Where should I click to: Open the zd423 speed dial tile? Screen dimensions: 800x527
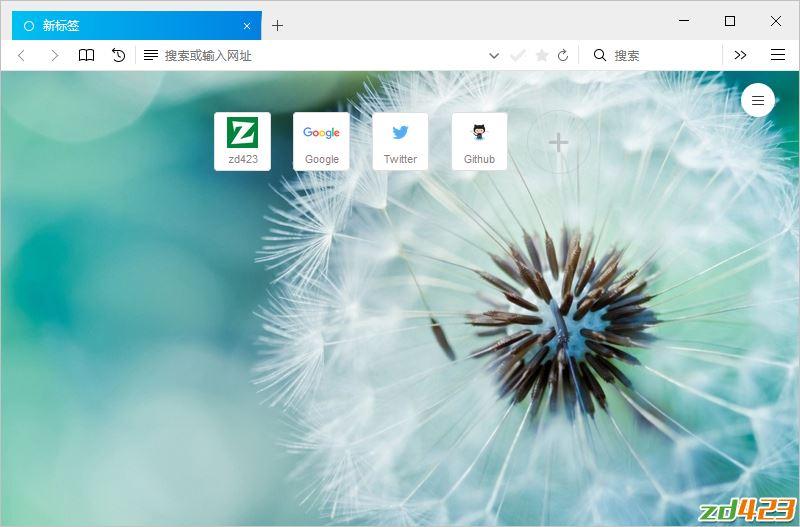242,141
